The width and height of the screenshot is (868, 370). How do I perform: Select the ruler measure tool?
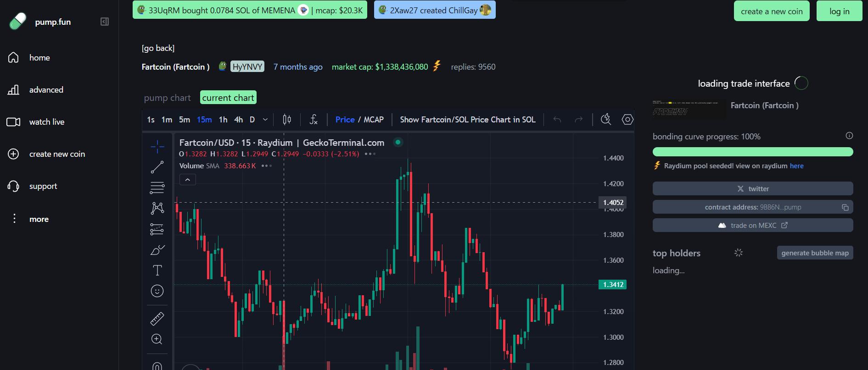tap(157, 319)
